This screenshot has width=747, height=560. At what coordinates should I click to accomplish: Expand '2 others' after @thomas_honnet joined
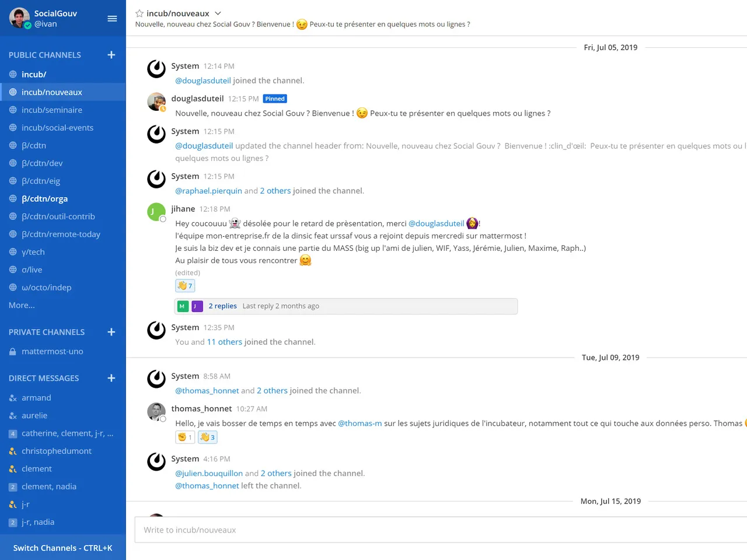pos(272,391)
